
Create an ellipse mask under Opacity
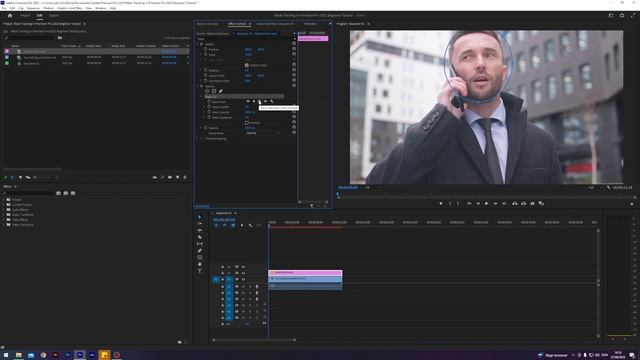207,91
